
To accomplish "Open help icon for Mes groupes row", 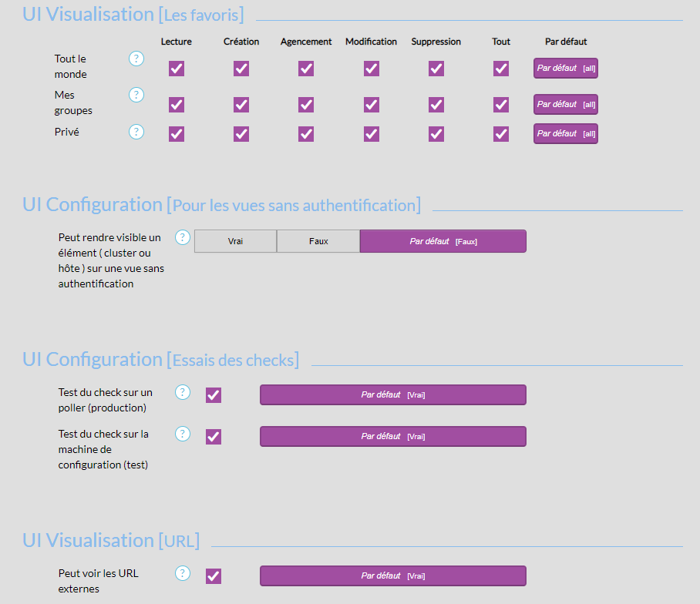I will coord(136,95).
